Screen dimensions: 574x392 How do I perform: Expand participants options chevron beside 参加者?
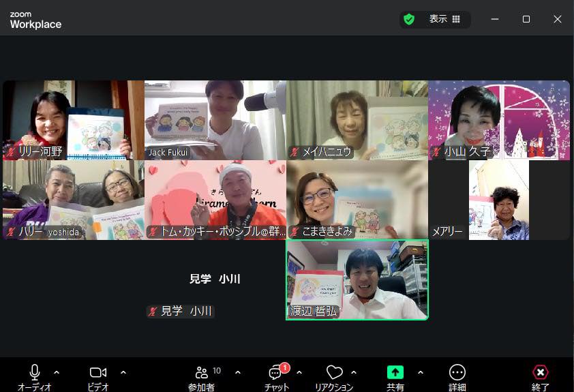coord(238,372)
